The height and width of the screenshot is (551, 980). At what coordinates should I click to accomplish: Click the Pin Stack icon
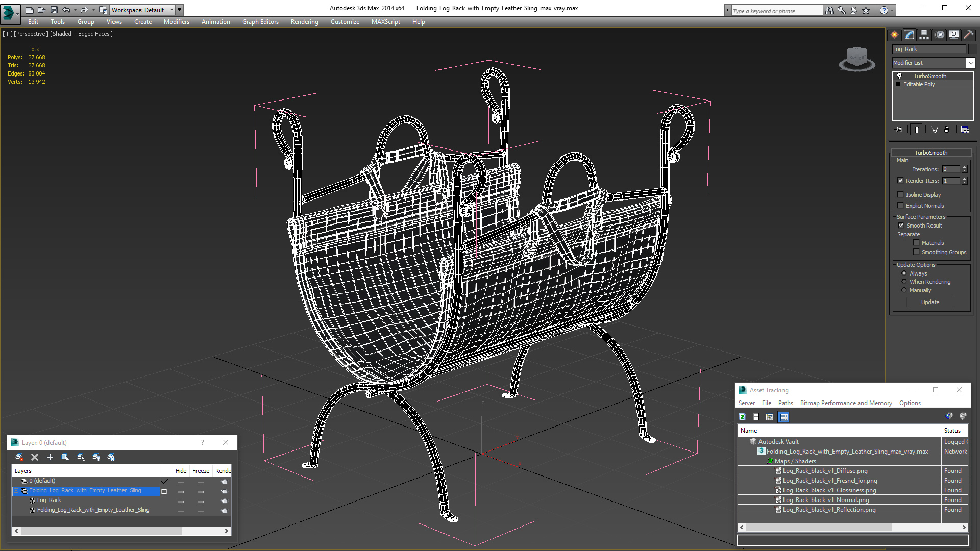click(x=899, y=130)
